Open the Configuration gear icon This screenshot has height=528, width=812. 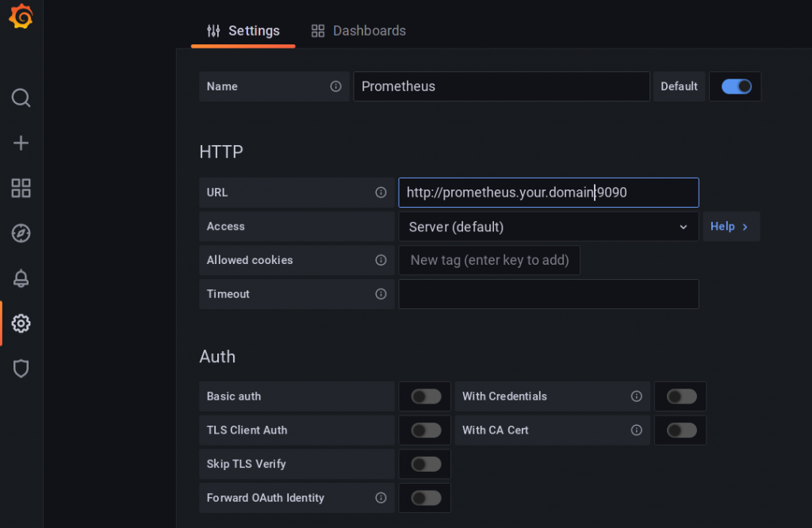21,323
